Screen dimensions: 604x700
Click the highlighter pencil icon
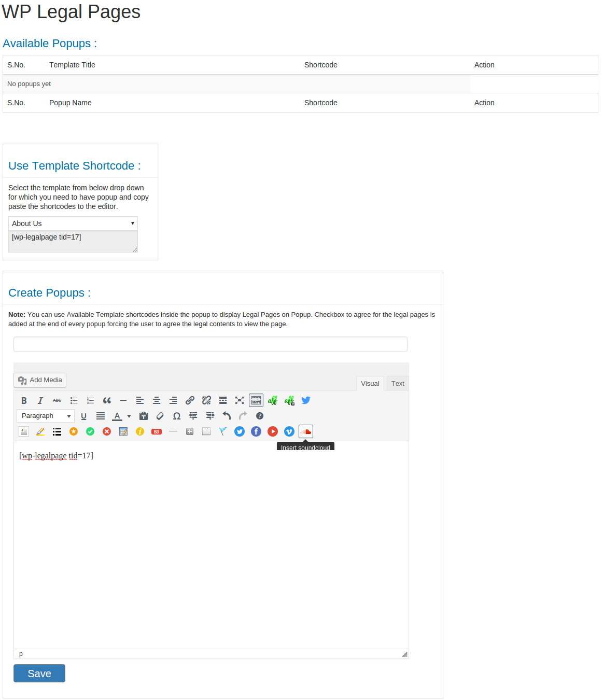40,431
